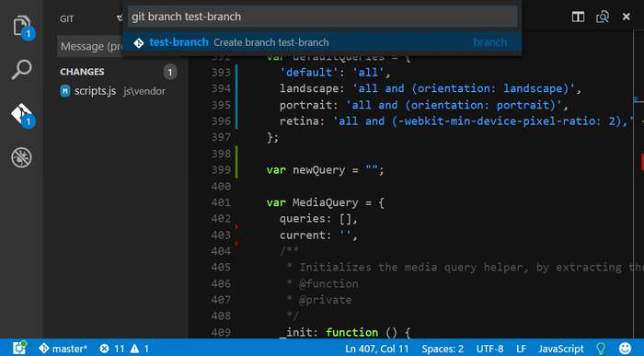644x356 pixels.
Task: Click the blue modified gutter marker at line 394
Action: [x=236, y=88]
